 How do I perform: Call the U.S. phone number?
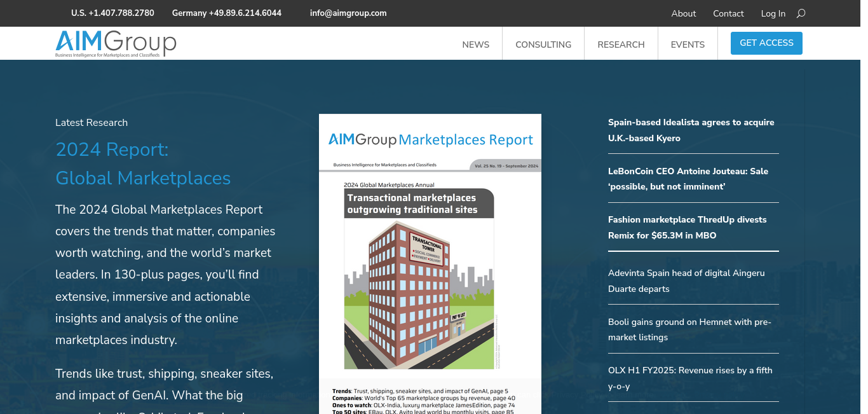[112, 13]
